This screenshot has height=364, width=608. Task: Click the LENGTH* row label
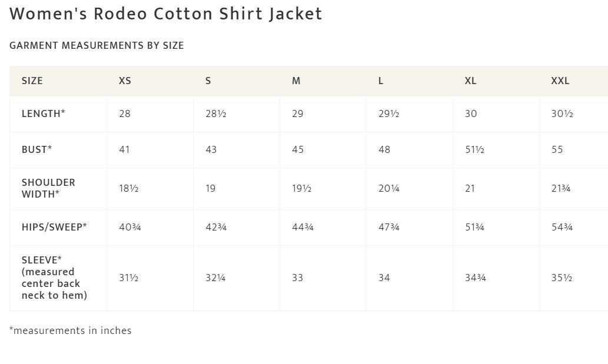44,113
